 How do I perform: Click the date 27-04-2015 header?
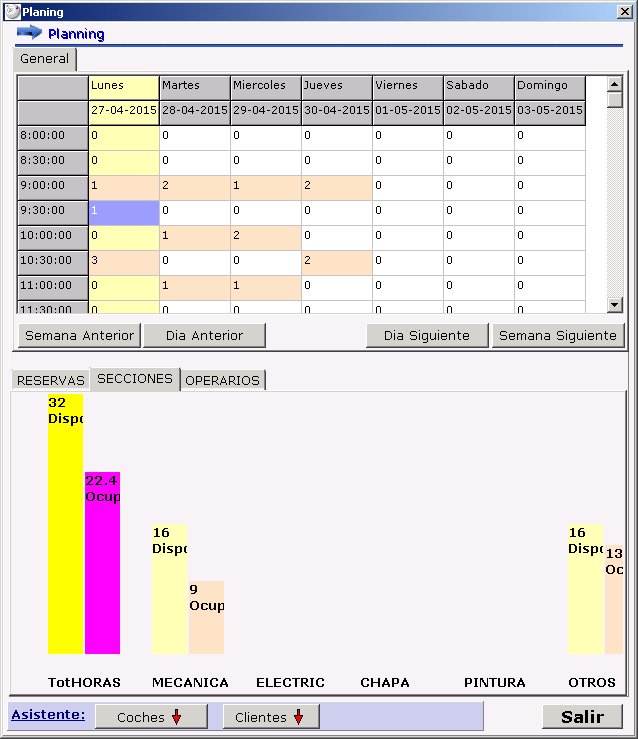click(124, 113)
